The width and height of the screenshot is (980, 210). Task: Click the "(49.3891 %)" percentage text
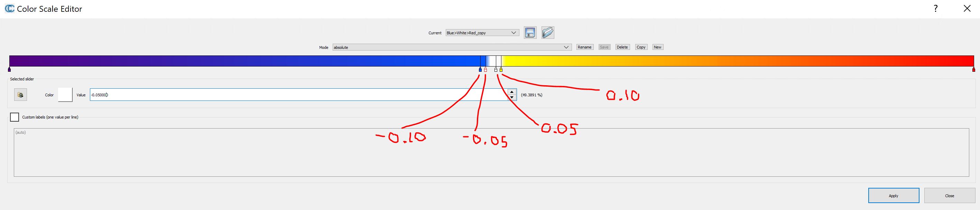[531, 95]
